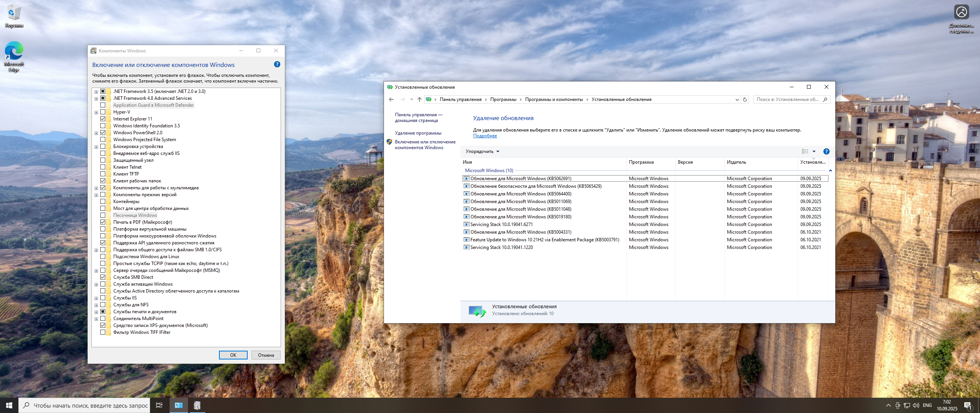Click the blue help icon in Windows Features dialog

[x=277, y=64]
